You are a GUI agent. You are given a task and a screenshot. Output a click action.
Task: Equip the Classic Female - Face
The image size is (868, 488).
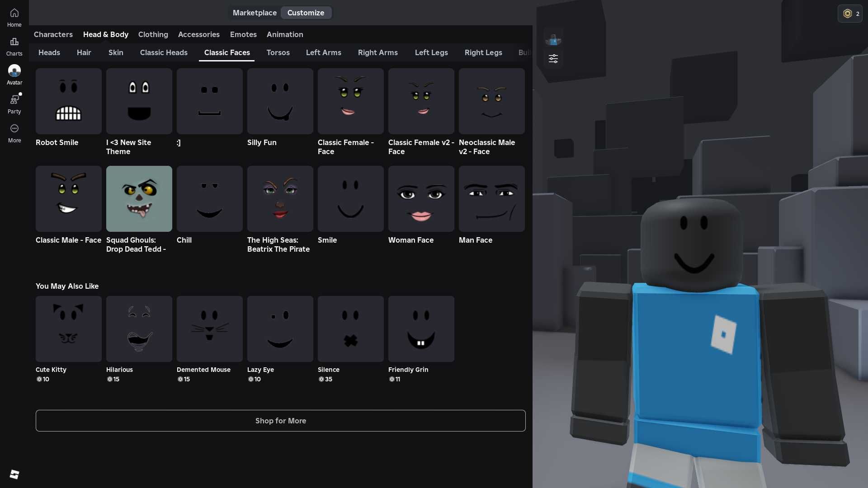[351, 101]
